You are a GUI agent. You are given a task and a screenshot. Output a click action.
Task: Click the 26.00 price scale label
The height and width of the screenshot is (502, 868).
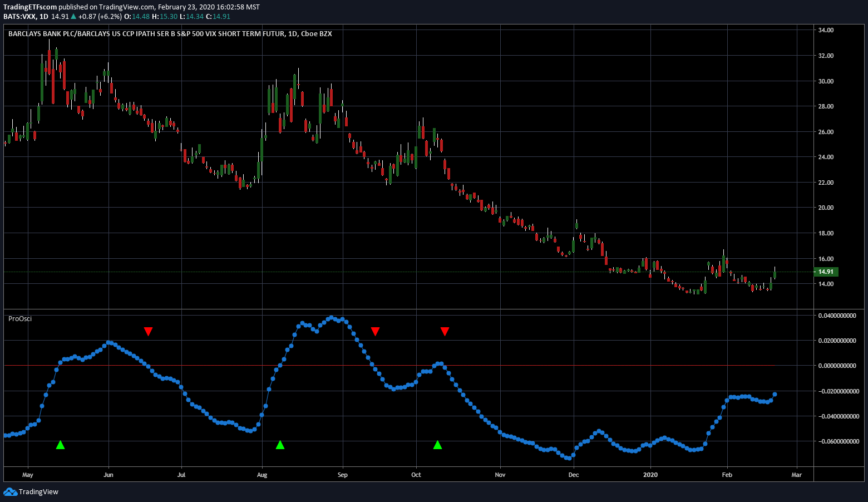click(x=826, y=132)
